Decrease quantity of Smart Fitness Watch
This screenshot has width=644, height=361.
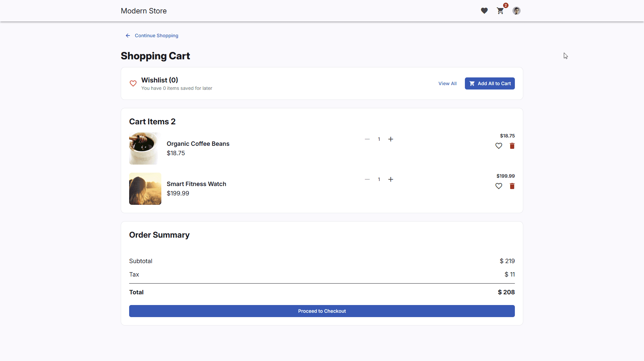tap(367, 179)
